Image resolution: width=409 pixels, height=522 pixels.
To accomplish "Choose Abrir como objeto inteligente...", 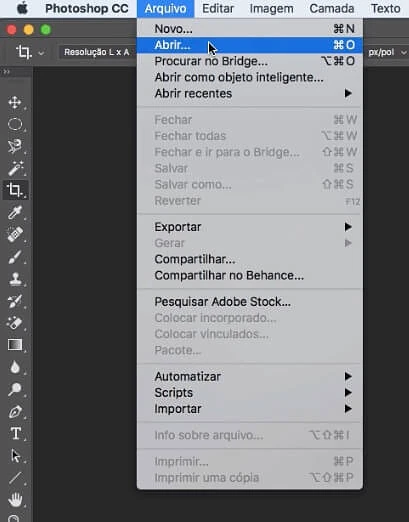I will pos(250,77).
